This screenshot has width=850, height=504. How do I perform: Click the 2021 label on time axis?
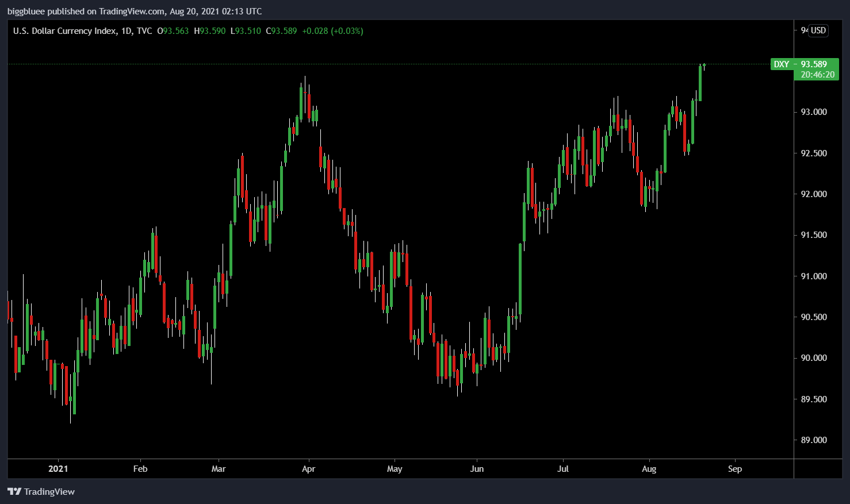pyautogui.click(x=58, y=469)
